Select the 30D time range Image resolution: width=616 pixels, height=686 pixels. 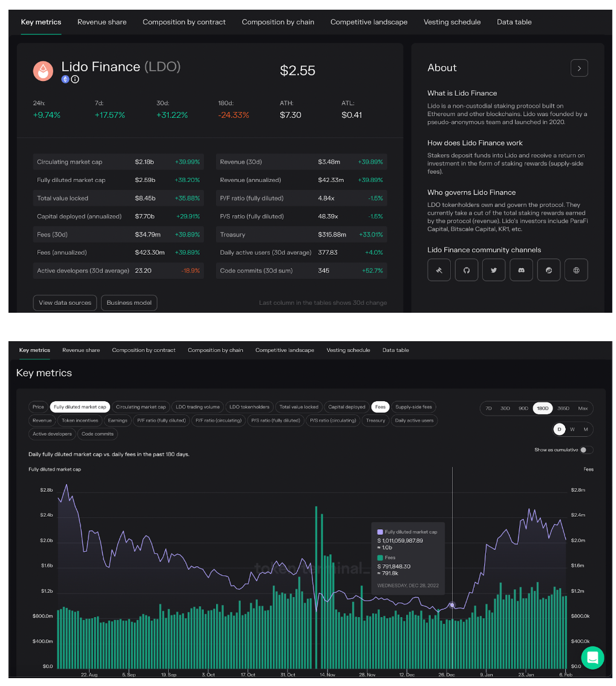click(x=505, y=408)
